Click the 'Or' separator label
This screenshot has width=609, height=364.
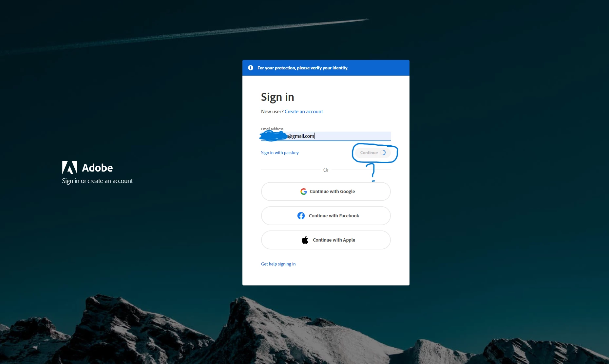pyautogui.click(x=326, y=170)
